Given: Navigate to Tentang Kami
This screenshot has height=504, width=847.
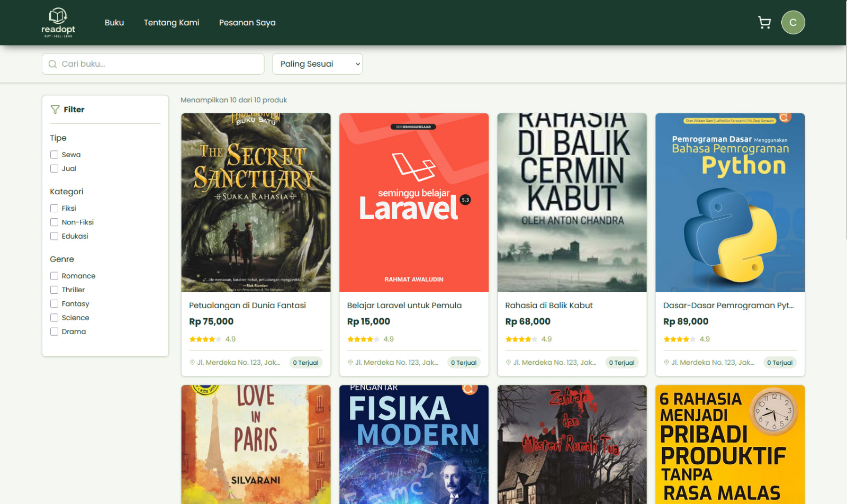Looking at the screenshot, I should [x=172, y=23].
